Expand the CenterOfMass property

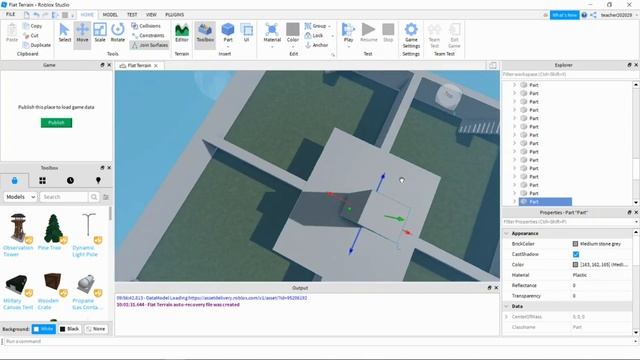click(507, 317)
